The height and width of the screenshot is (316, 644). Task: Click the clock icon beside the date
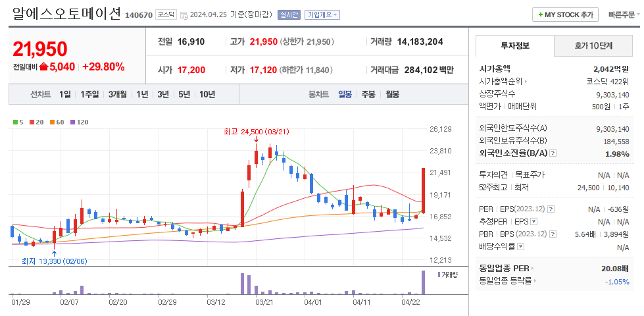[x=184, y=15]
